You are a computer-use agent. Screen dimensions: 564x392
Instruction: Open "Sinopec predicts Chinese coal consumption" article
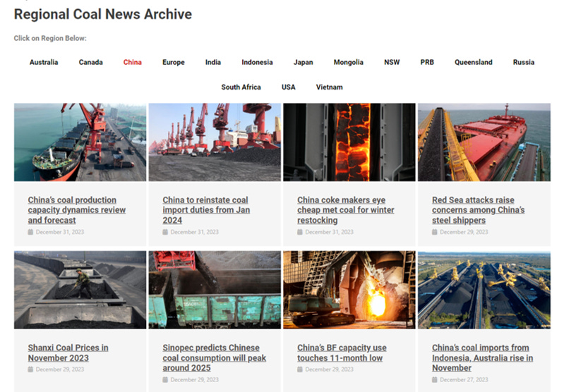point(215,358)
